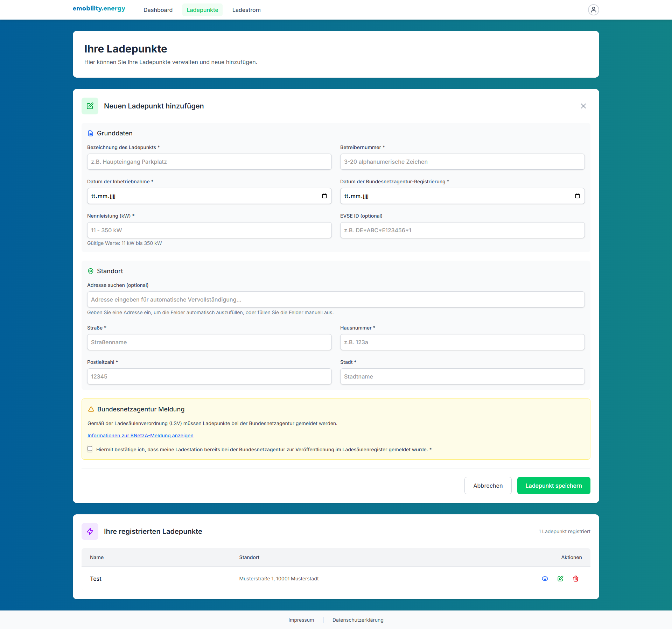Open Informationen zur BNetzA-Meldung anzeigen link

[x=140, y=436]
